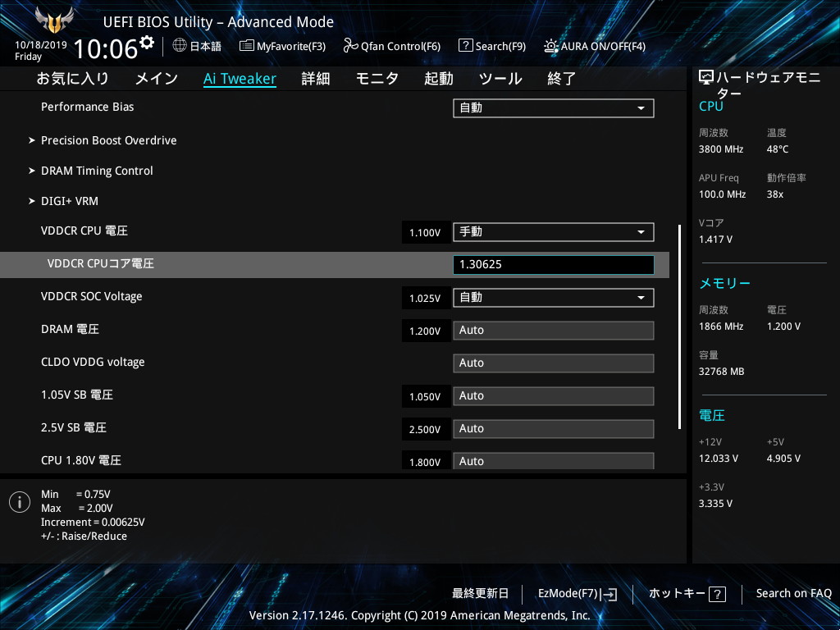
Task: Open VDDCR SOC Voltage dropdown
Action: pyautogui.click(x=554, y=298)
